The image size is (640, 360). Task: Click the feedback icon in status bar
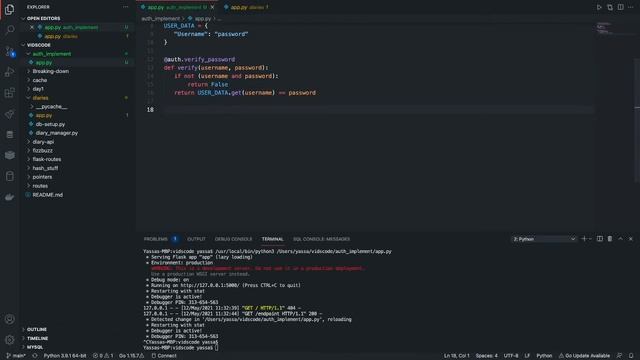(x=619, y=356)
